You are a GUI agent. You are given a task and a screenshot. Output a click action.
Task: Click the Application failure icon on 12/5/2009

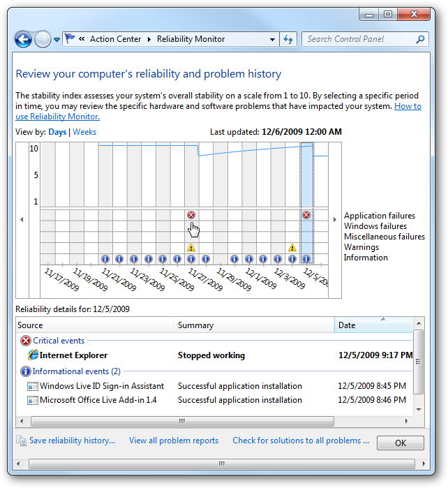coord(306,215)
